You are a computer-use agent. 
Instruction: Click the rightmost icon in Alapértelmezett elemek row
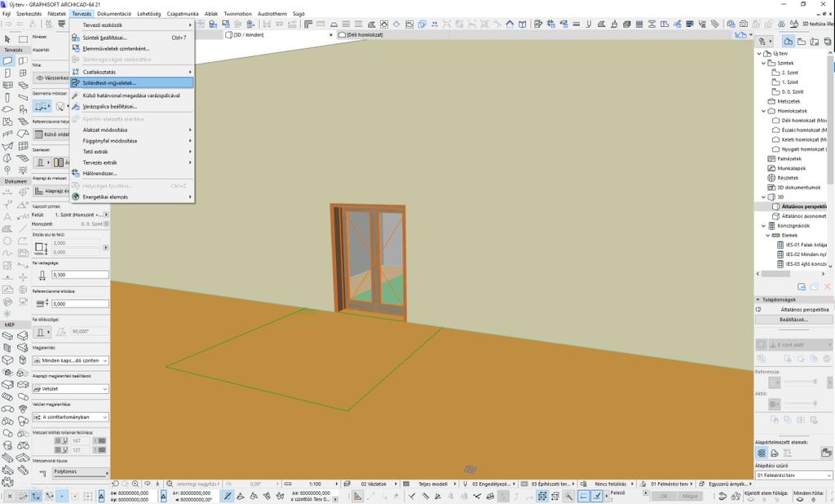(x=826, y=453)
